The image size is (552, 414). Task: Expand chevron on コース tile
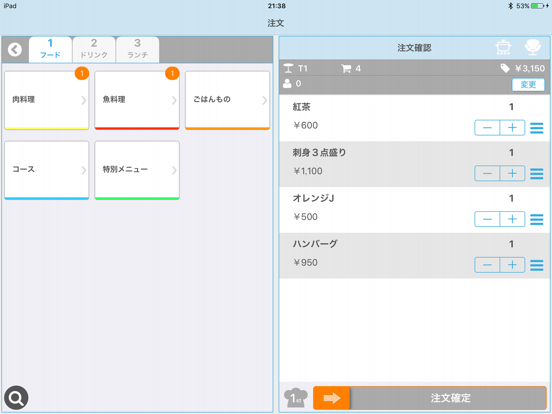[83, 170]
